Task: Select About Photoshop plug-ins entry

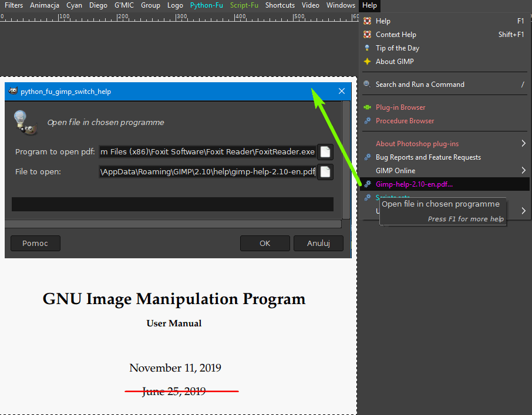Action: (x=445, y=143)
